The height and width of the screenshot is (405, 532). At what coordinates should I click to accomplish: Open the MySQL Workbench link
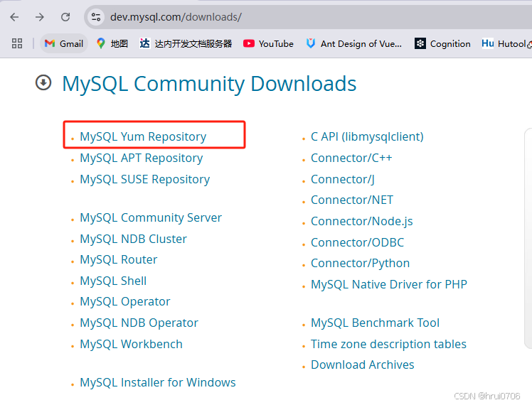click(x=131, y=345)
